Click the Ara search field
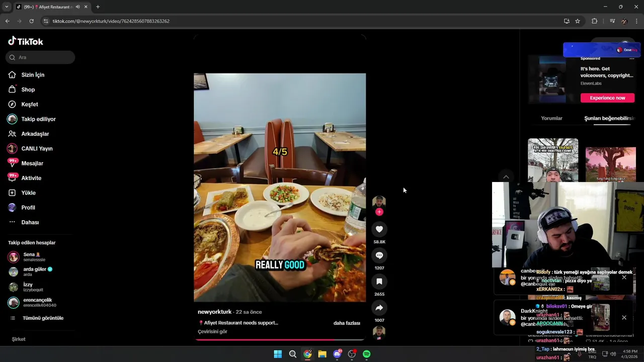The image size is (644, 362). pos(40,57)
